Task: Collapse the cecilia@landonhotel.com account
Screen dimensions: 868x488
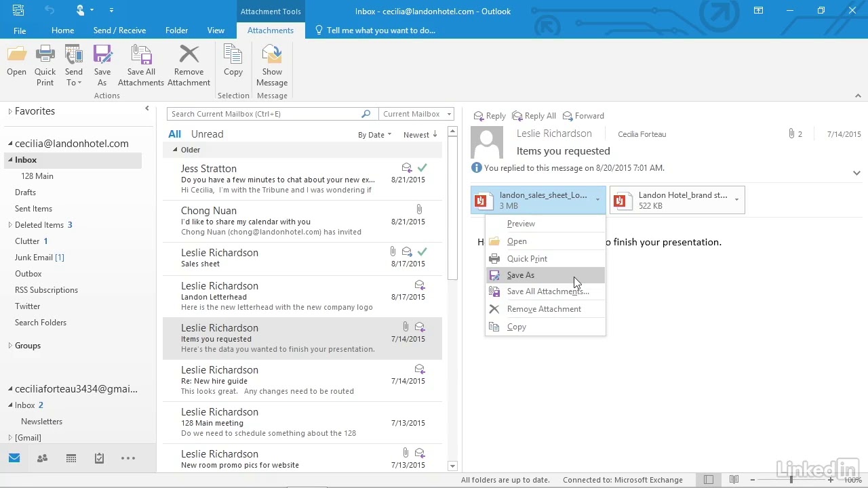Action: coord(10,144)
